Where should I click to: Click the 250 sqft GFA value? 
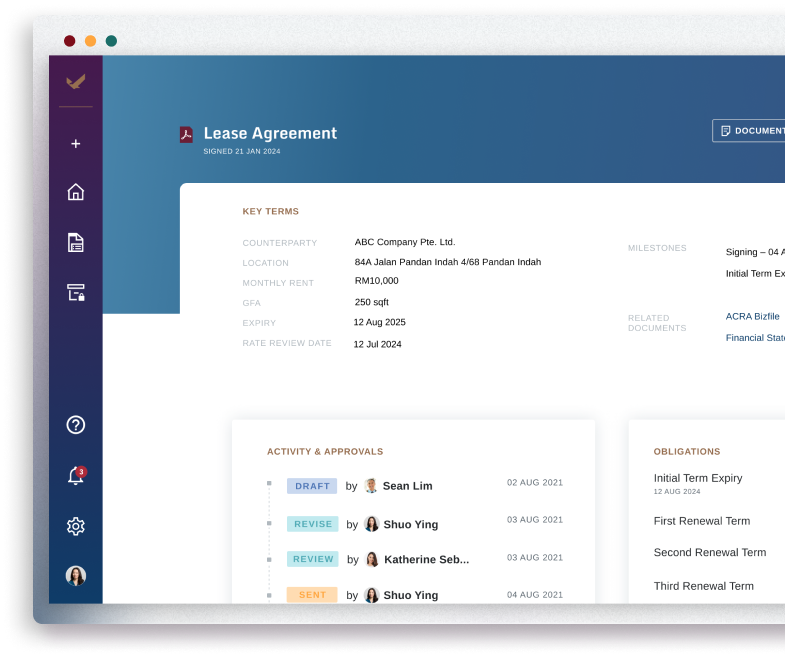coord(371,302)
